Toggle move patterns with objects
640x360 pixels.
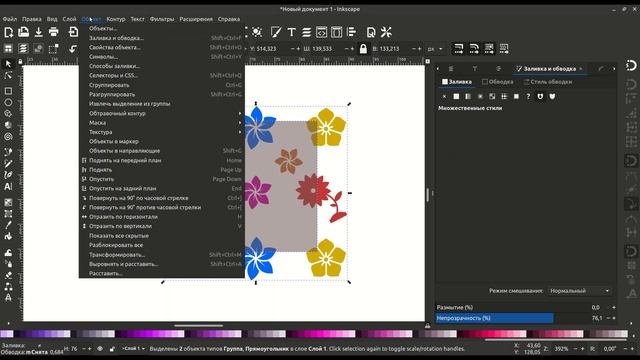(504, 49)
